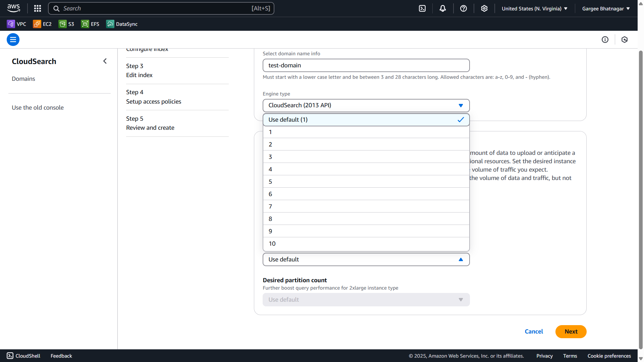Viewport: 644px width, 362px height.
Task: Focus the top Search bar
Action: tap(161, 8)
